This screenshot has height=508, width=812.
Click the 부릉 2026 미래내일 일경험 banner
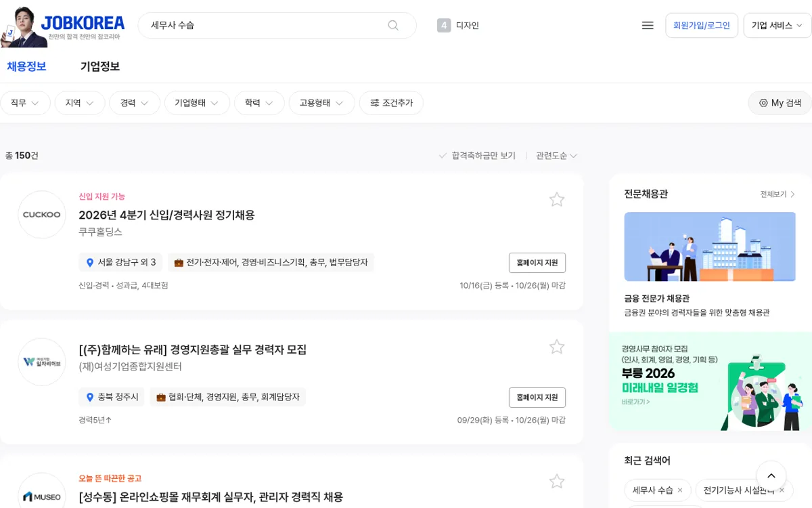coord(710,381)
